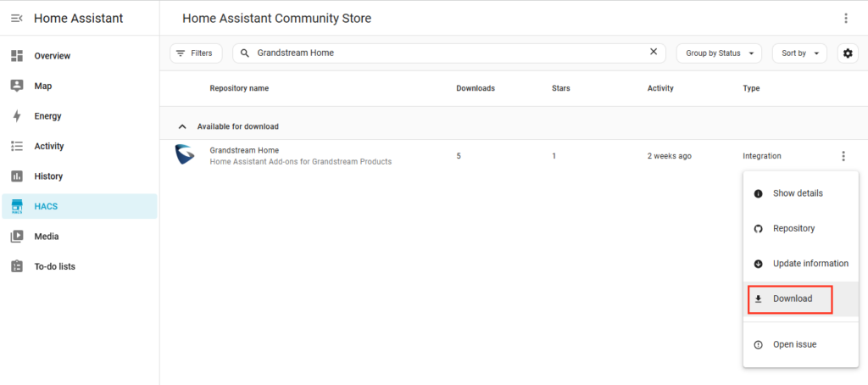Choose Download from the context menu

[x=800, y=299]
